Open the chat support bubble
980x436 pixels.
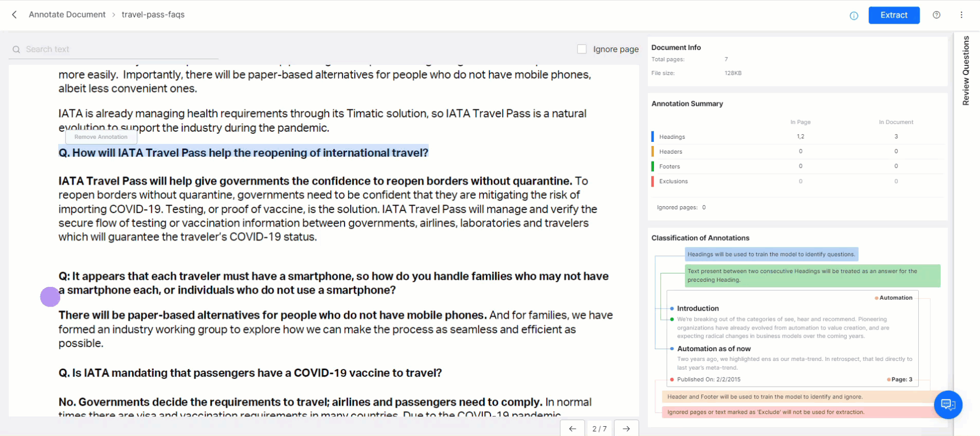(948, 405)
